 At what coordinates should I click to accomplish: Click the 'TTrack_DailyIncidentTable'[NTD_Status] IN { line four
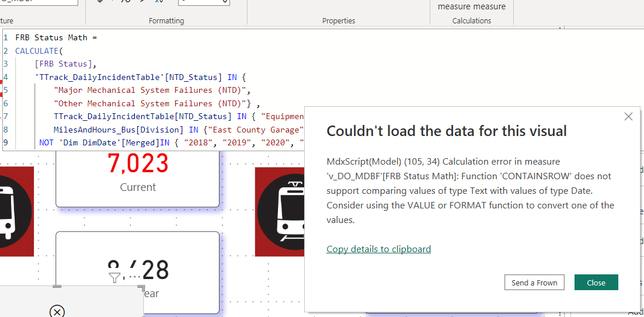tap(140, 77)
